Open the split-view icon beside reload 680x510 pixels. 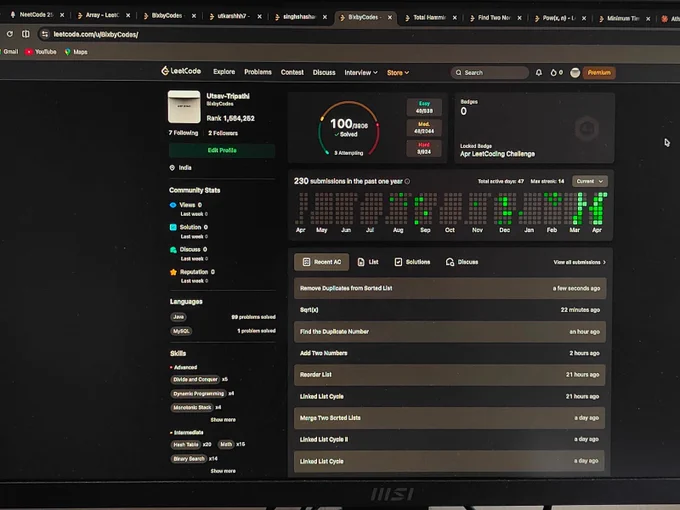[x=26, y=33]
